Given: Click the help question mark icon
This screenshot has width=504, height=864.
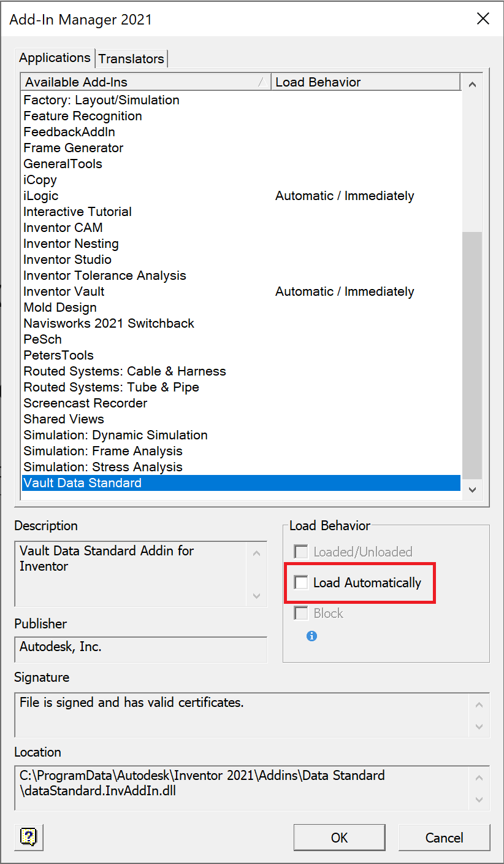Looking at the screenshot, I should [x=29, y=836].
